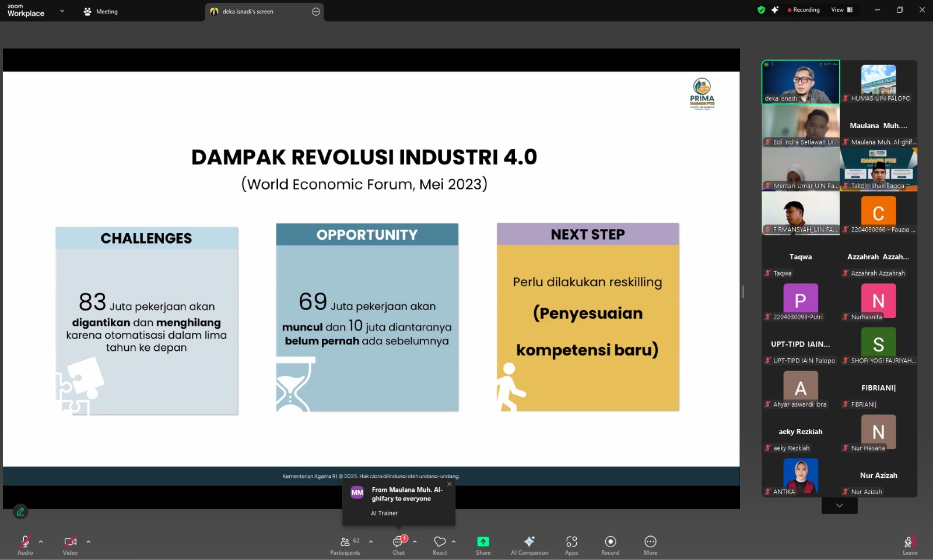Open AI Companion
The height and width of the screenshot is (560, 933).
[x=529, y=545]
